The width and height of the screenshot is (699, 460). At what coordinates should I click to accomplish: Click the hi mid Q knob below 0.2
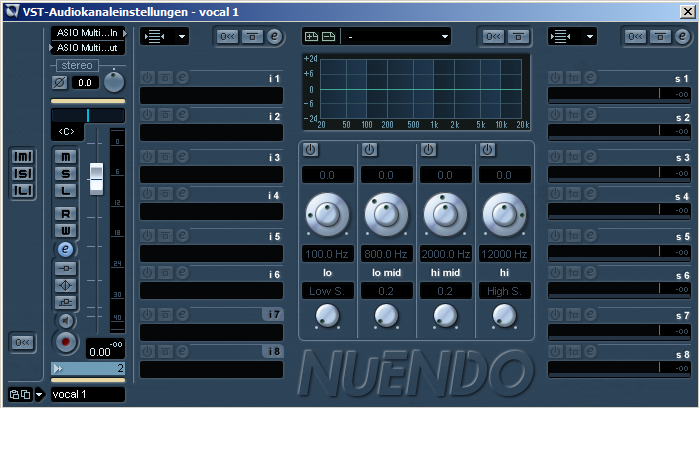tap(445, 316)
